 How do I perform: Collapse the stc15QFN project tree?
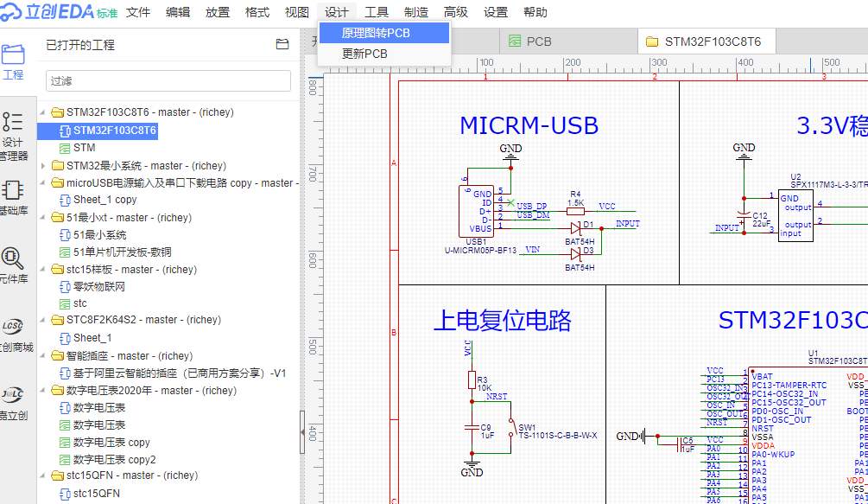coord(43,475)
